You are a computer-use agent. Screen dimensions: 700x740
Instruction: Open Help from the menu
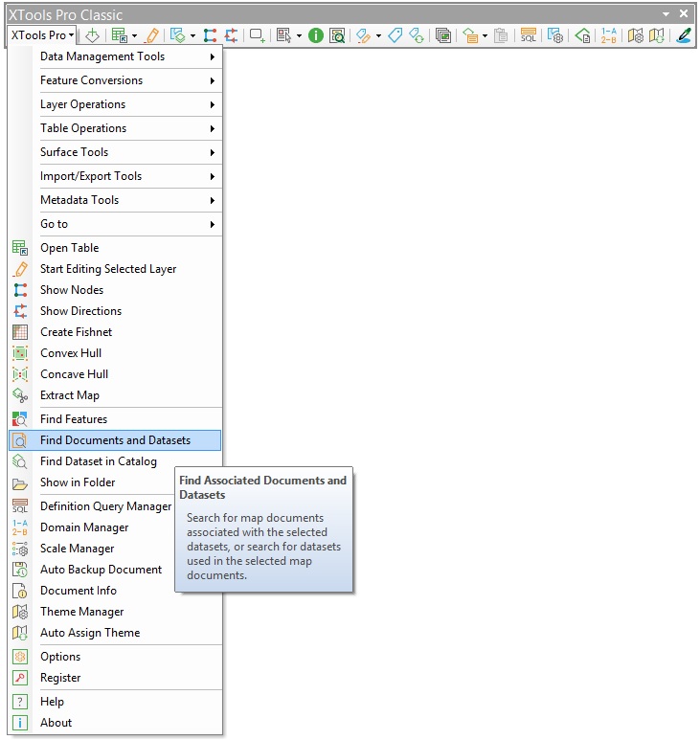pyautogui.click(x=115, y=702)
